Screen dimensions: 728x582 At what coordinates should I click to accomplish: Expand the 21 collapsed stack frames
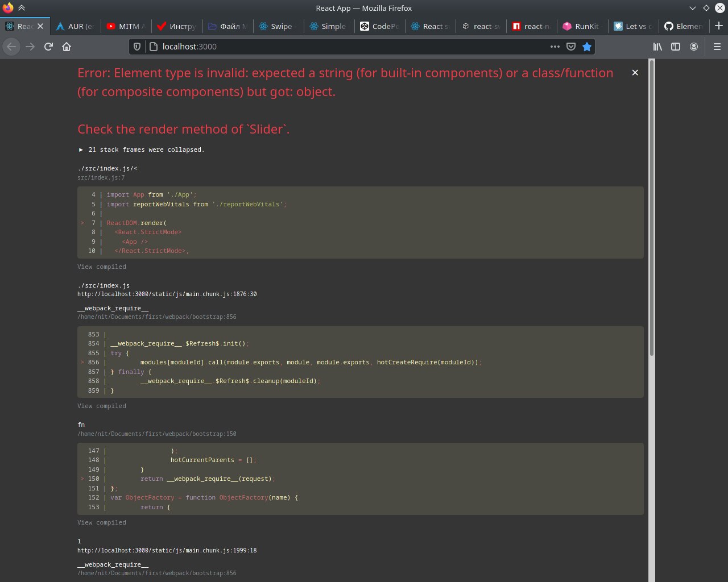[141, 149]
